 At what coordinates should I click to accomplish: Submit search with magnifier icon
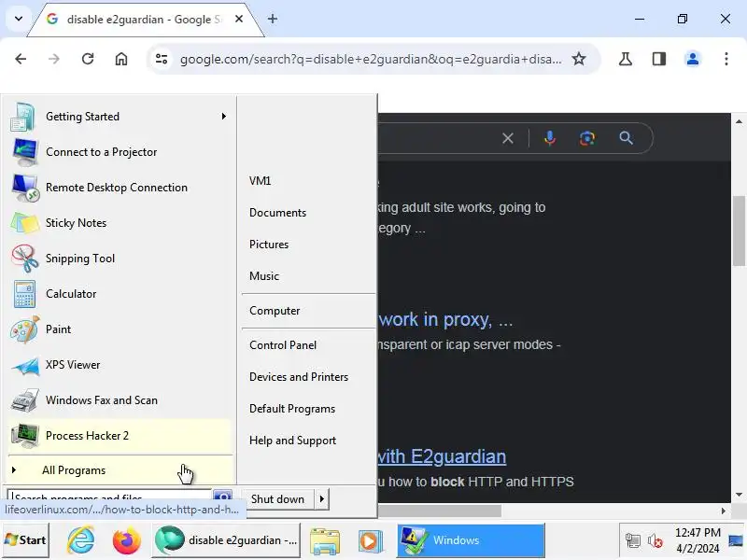coord(626,138)
